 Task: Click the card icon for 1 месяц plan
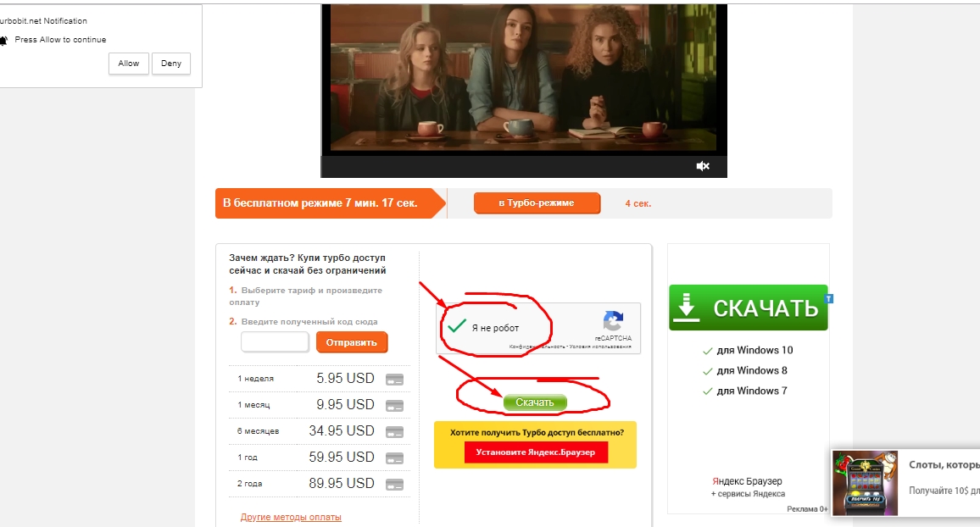pyautogui.click(x=394, y=405)
